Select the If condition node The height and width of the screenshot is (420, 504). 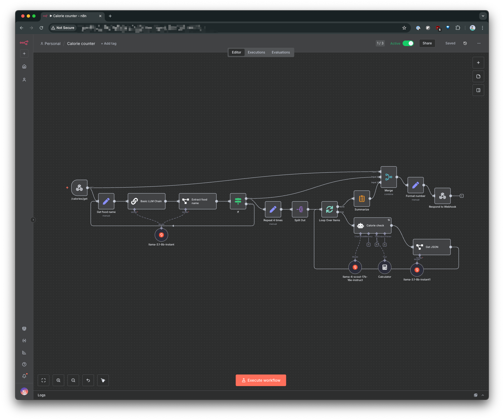tap(238, 201)
